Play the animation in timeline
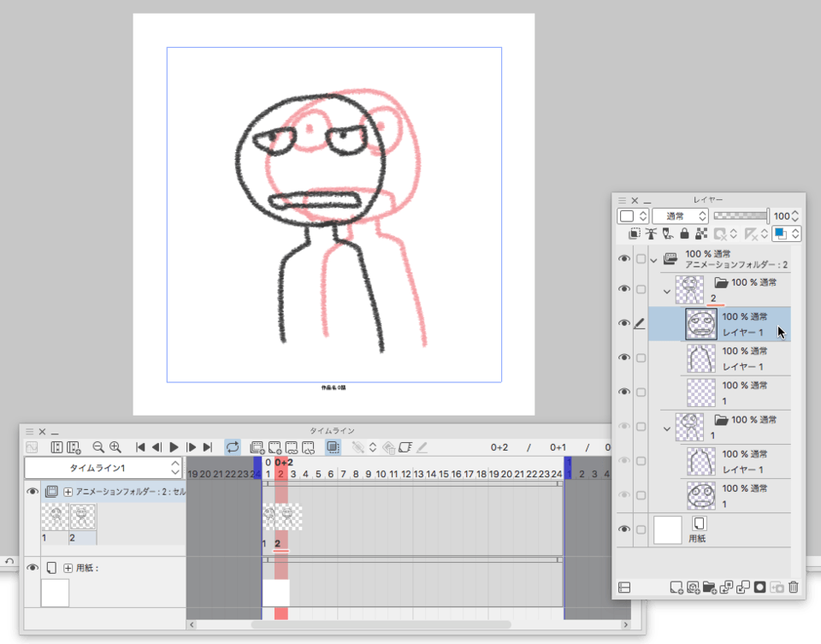This screenshot has height=644, width=821. pos(174,447)
